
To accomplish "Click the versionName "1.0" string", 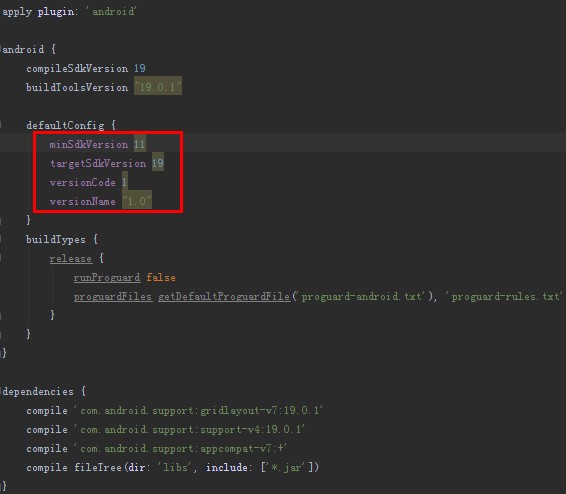I will (137, 201).
